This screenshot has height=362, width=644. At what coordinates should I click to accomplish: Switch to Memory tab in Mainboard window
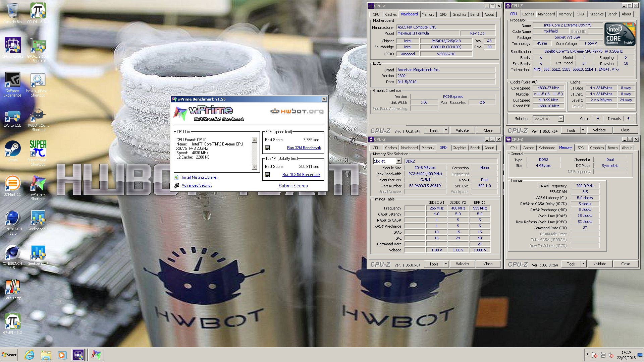click(428, 14)
